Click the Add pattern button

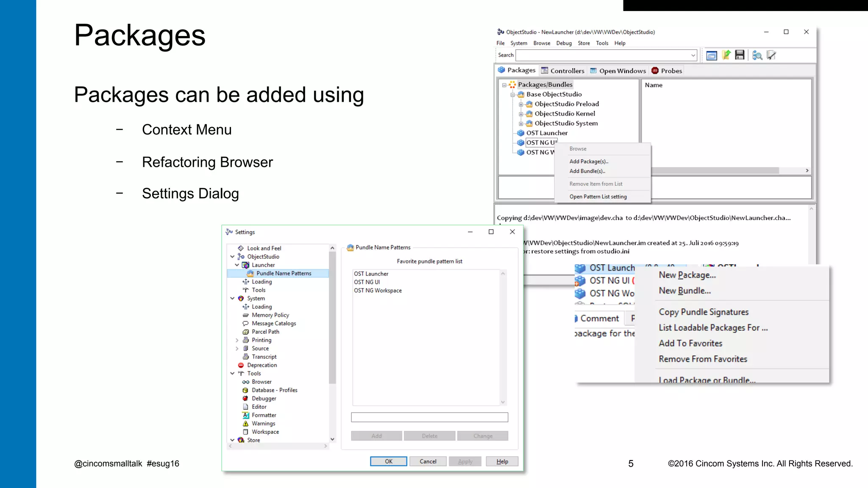click(376, 436)
